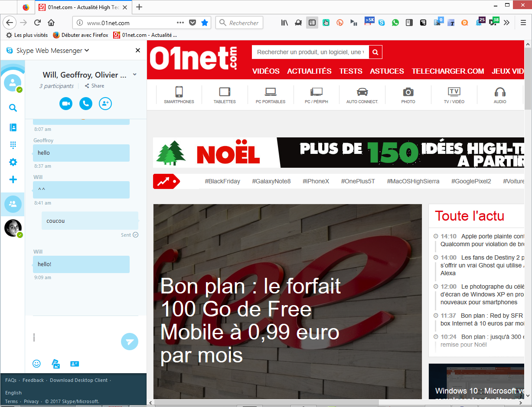Click 'Download Desktop Client' in Skype footer

click(78, 380)
